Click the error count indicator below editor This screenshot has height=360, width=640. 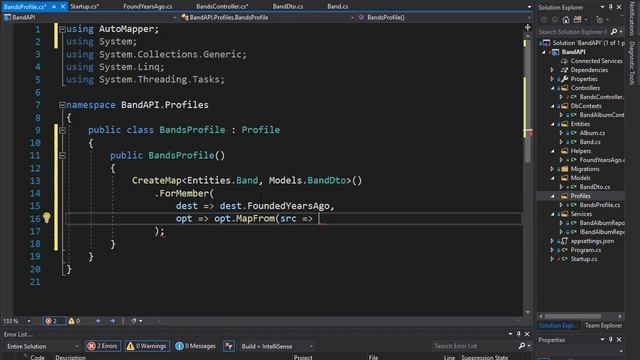click(54, 321)
